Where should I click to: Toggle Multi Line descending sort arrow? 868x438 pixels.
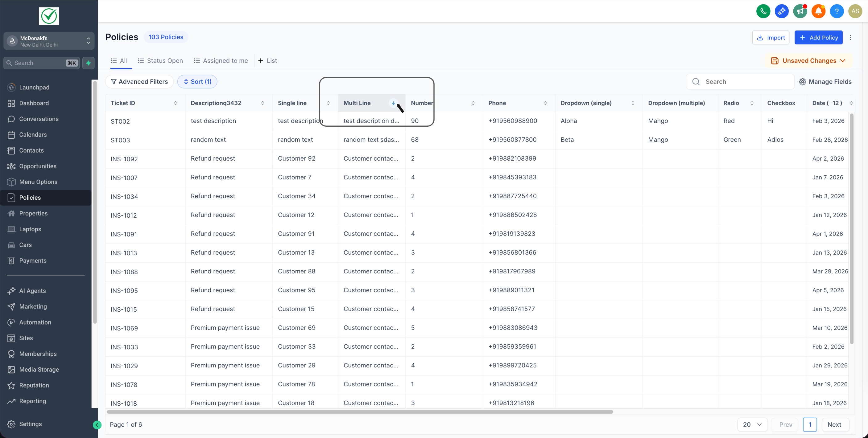point(393,103)
